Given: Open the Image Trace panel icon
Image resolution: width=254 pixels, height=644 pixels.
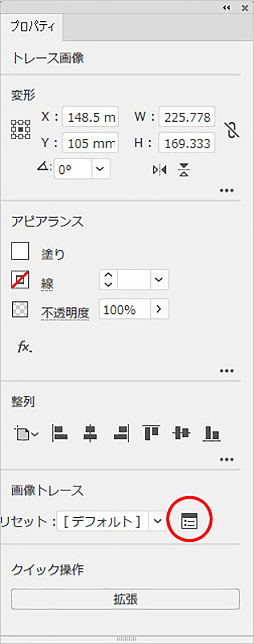Looking at the screenshot, I should 189,521.
